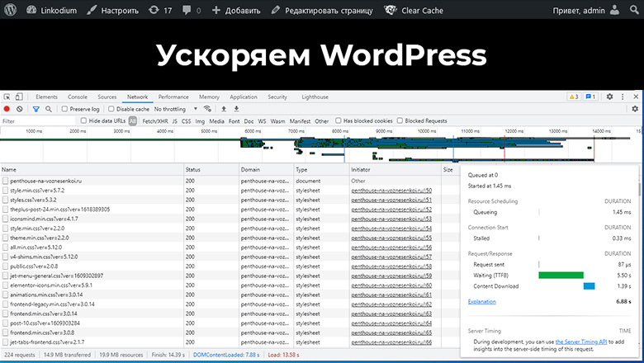Image resolution: width=644 pixels, height=363 pixels.
Task: Activate the inspect element picker icon
Action: tap(7, 97)
